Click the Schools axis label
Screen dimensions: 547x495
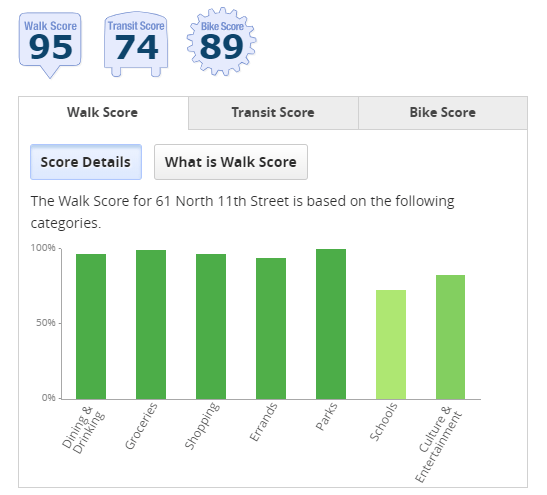pos(383,422)
